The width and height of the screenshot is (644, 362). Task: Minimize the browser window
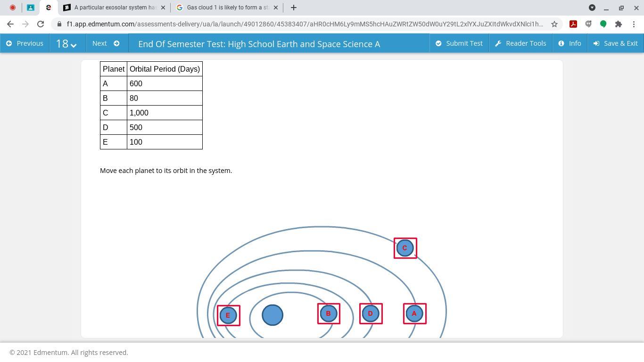[x=606, y=8]
